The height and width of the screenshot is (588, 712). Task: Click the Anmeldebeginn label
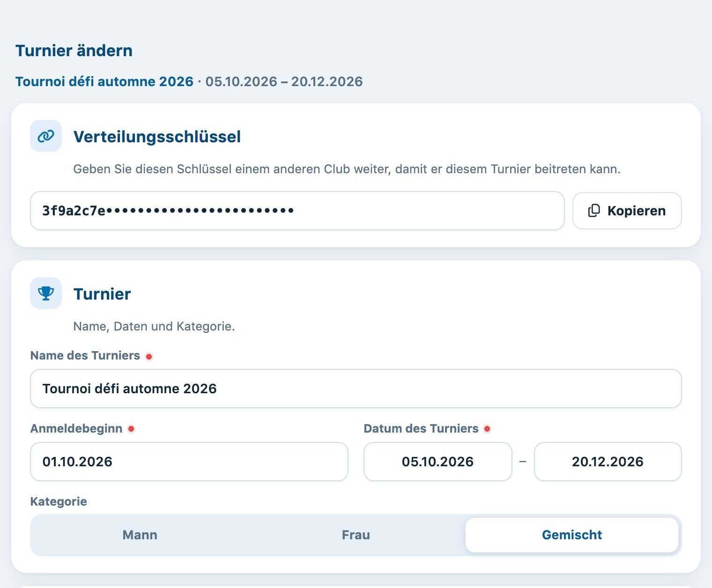[x=76, y=428]
